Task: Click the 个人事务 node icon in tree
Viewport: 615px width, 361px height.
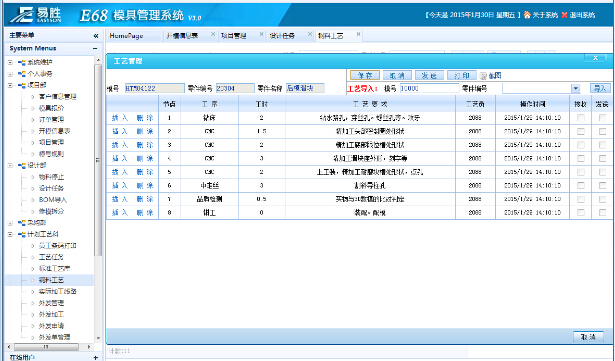Action: click(22, 74)
